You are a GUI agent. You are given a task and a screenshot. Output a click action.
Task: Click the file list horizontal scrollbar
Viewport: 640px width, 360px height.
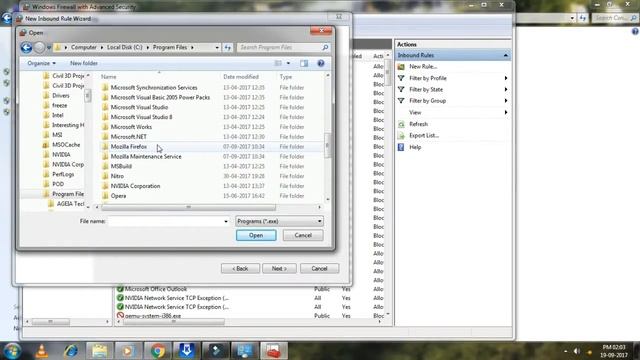[x=189, y=207]
